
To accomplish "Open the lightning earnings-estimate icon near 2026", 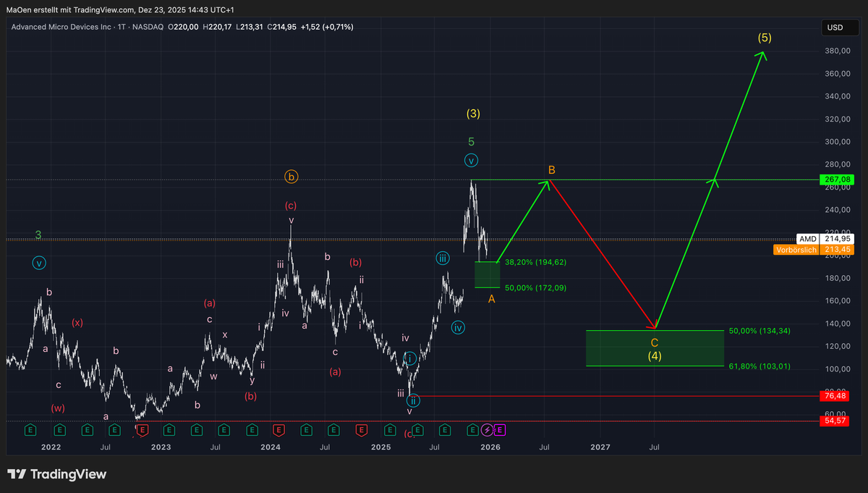I will 487,430.
